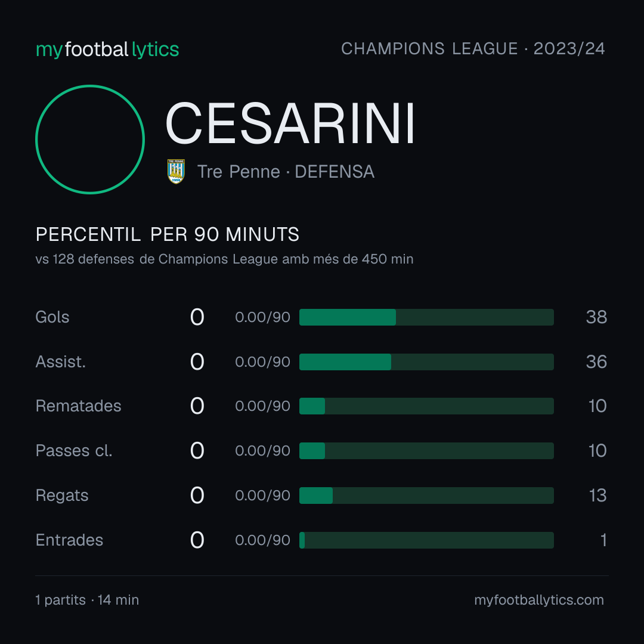Click the Assist. percentile value 36
Image resolution: width=644 pixels, height=644 pixels.
click(596, 362)
